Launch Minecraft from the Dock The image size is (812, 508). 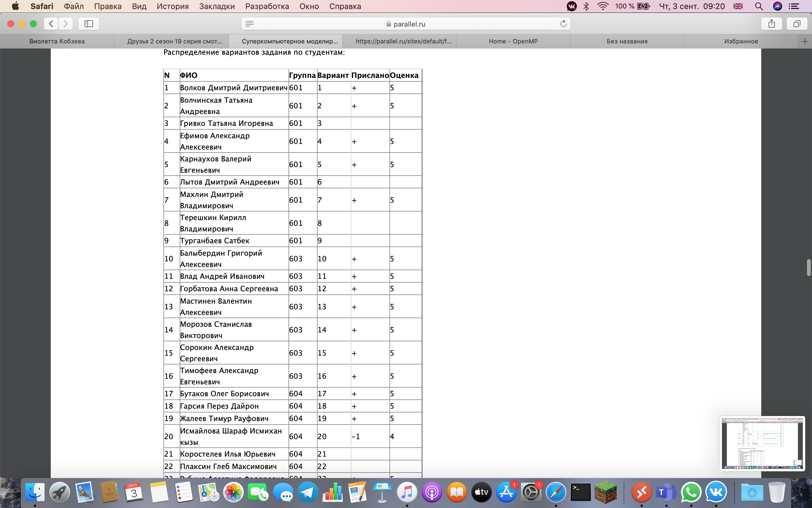click(605, 492)
